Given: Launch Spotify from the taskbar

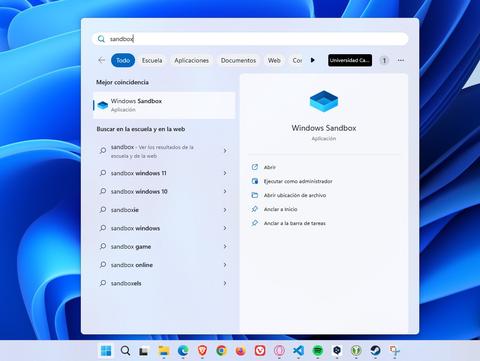Looking at the screenshot, I should pos(318,351).
